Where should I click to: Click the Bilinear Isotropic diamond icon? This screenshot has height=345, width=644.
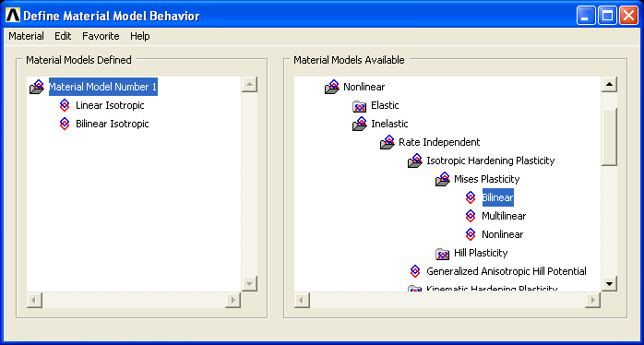[65, 124]
